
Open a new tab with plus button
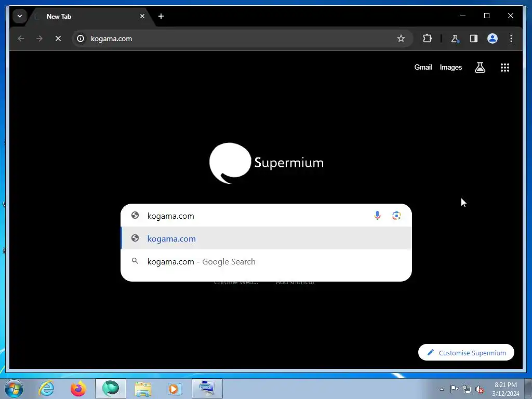(x=161, y=16)
